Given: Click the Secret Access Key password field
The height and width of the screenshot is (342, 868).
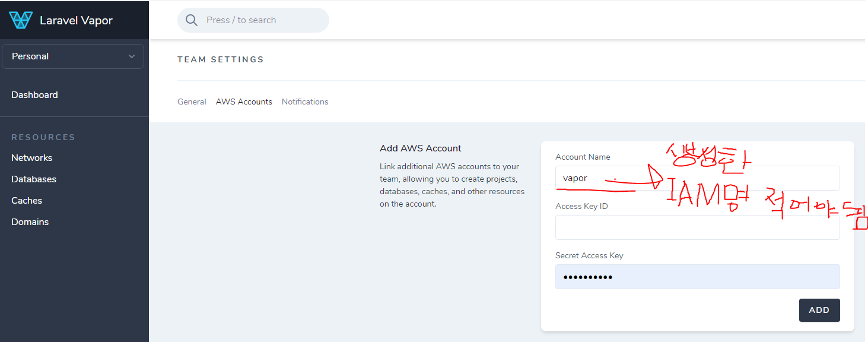Looking at the screenshot, I should [x=698, y=277].
